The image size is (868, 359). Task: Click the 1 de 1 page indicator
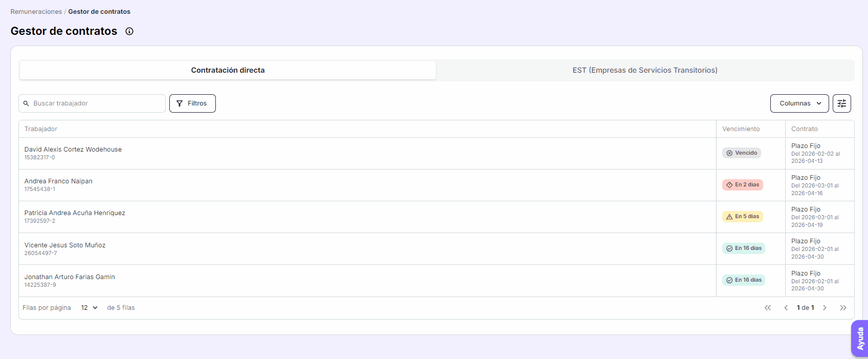pyautogui.click(x=806, y=308)
